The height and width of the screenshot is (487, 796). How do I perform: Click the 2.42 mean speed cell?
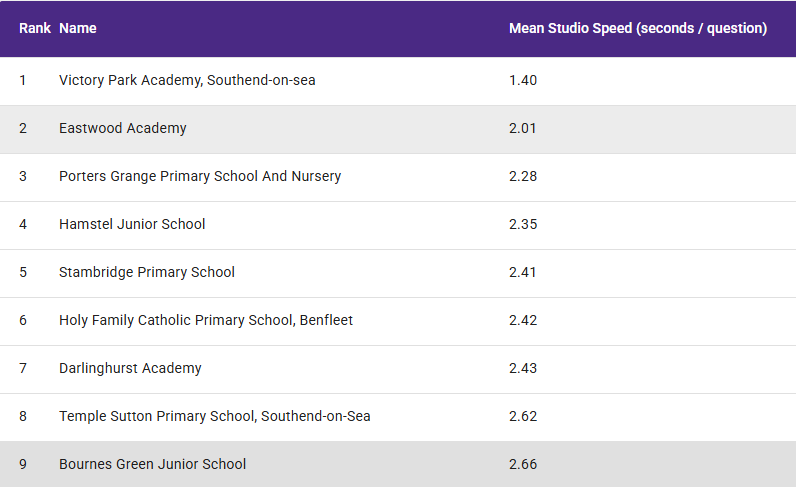pos(523,320)
